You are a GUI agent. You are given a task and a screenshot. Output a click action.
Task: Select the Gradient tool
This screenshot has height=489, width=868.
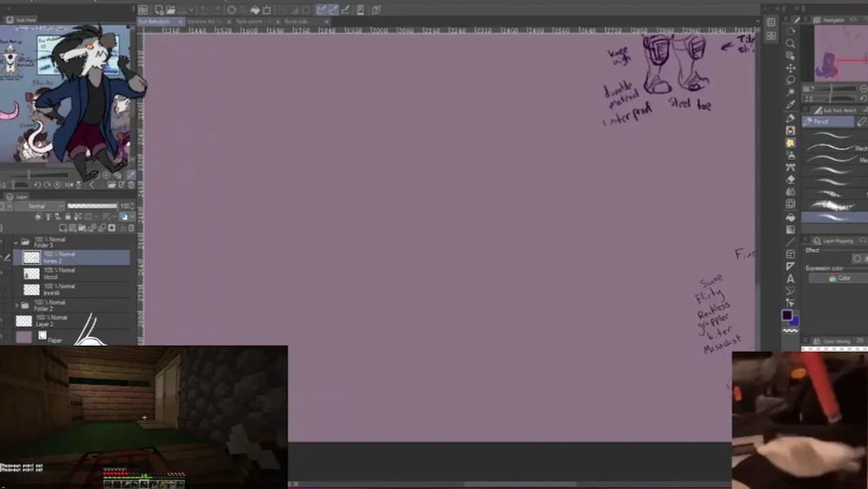(791, 229)
